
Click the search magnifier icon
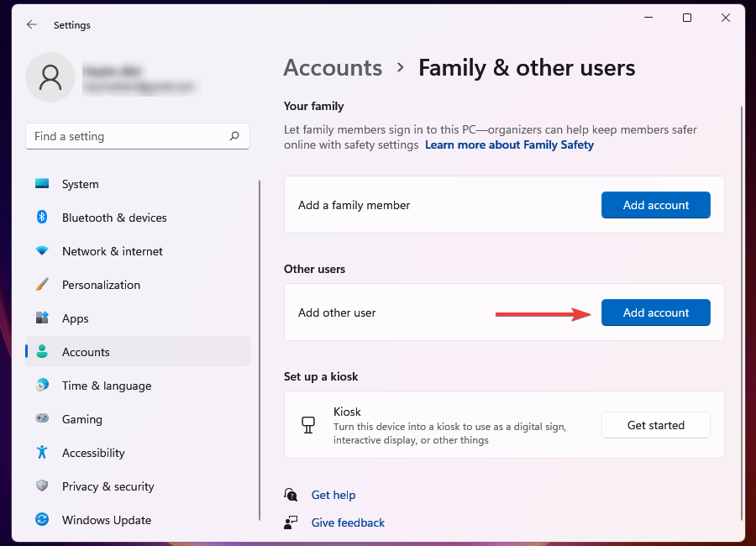click(234, 136)
